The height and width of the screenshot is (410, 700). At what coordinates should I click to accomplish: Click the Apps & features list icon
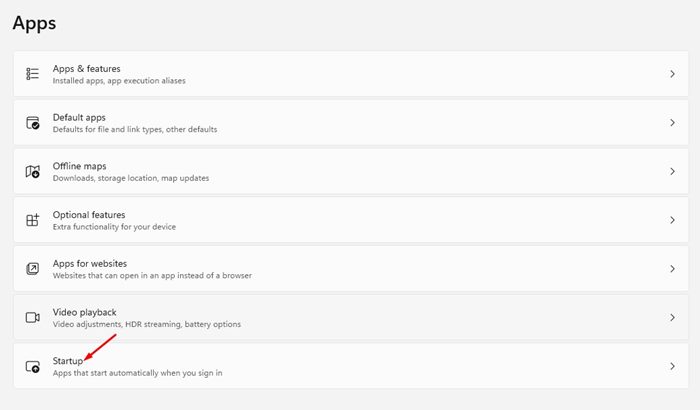[x=32, y=74]
